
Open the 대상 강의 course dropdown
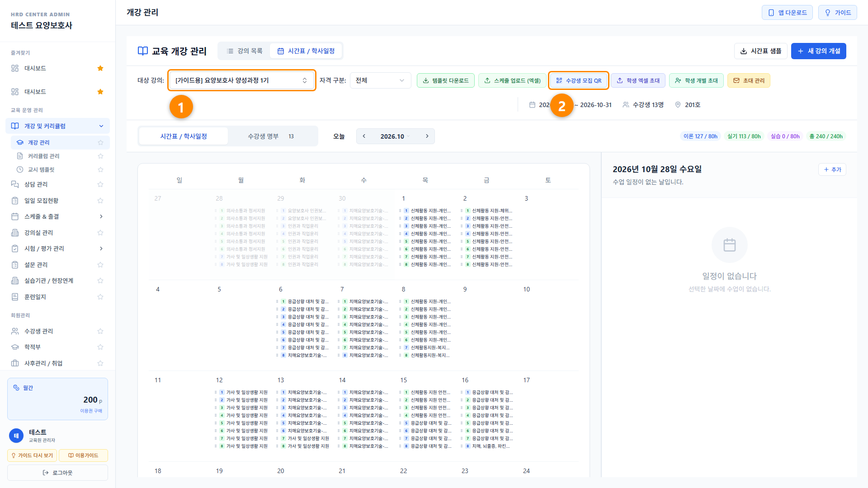(241, 80)
